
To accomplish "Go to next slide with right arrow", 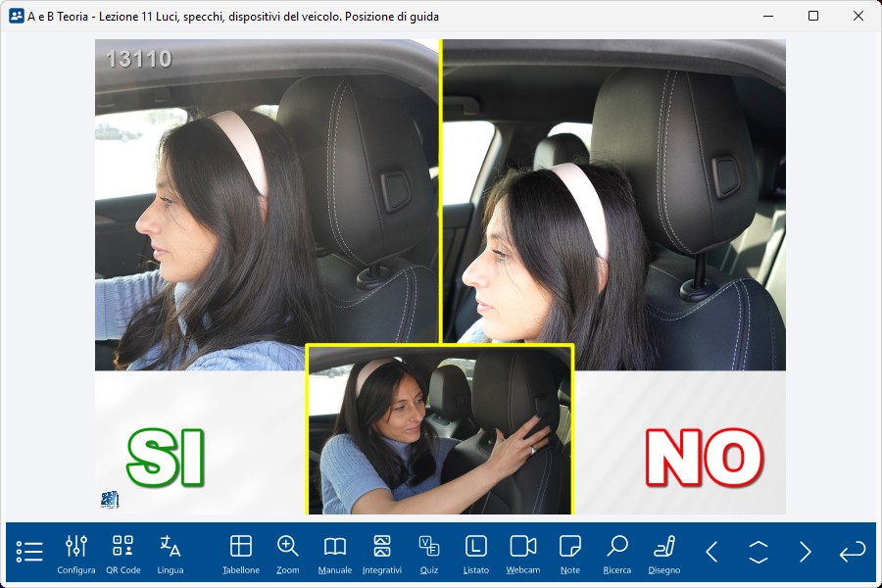I will point(806,552).
